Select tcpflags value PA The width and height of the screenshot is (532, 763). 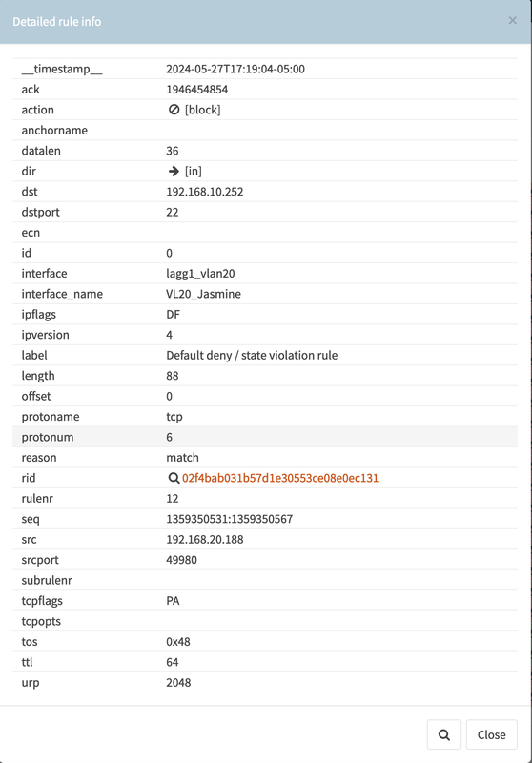coord(173,601)
